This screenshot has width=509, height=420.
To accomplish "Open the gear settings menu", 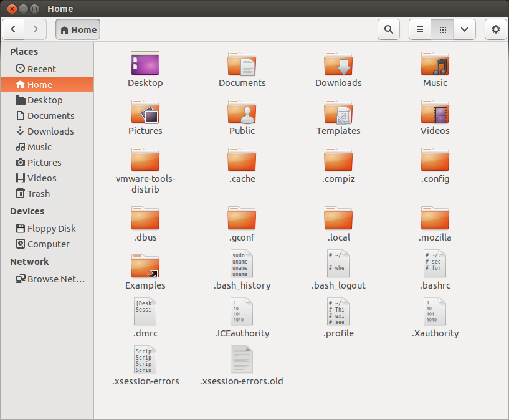I will click(496, 29).
